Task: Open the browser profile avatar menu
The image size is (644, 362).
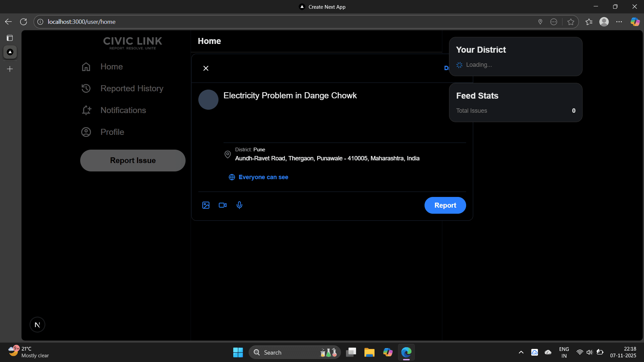Action: (603, 21)
